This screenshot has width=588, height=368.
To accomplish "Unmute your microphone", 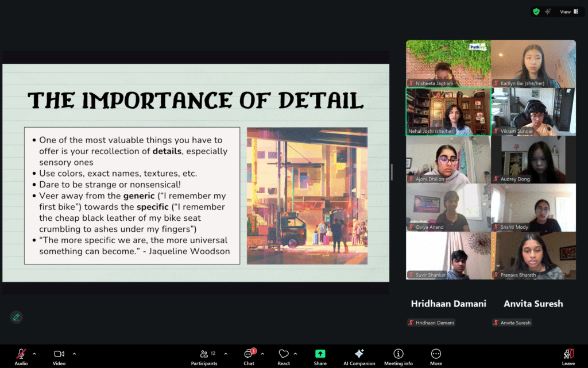I will [21, 354].
